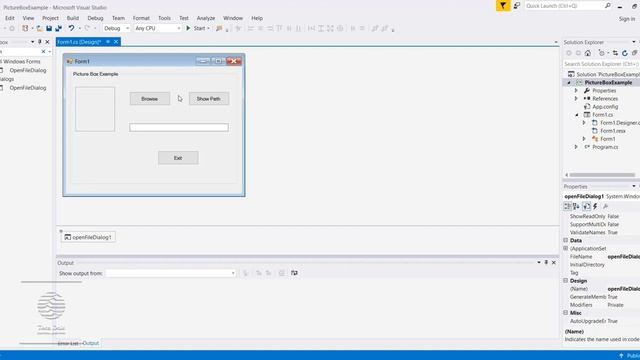Close the Form1.cs [Design] tab

pyautogui.click(x=116, y=42)
